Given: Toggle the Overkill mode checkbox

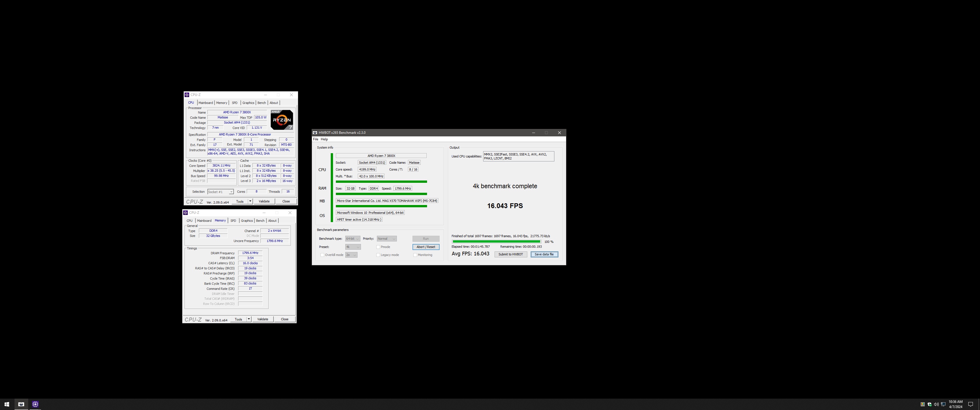Looking at the screenshot, I should pos(322,255).
